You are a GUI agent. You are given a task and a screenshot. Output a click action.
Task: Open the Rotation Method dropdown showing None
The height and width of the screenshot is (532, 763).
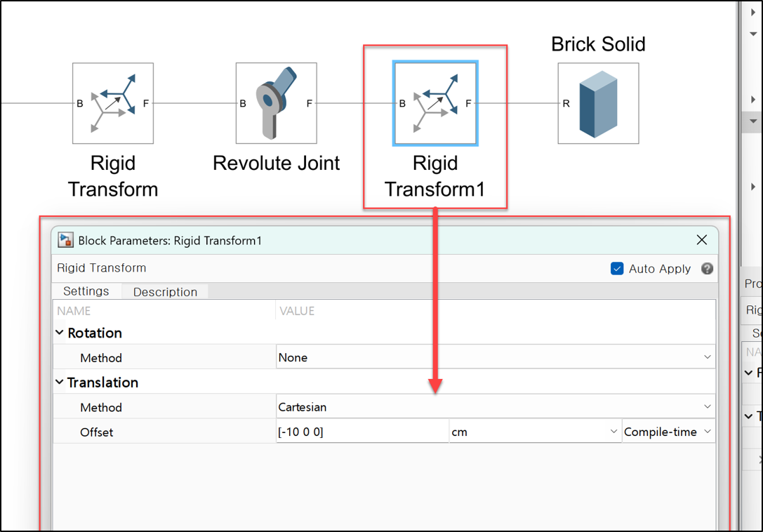(496, 358)
